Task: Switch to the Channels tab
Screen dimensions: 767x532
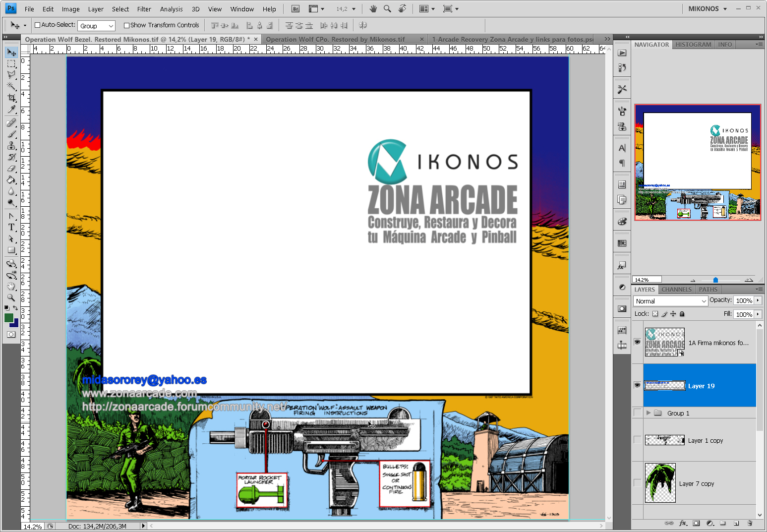Action: (x=676, y=290)
